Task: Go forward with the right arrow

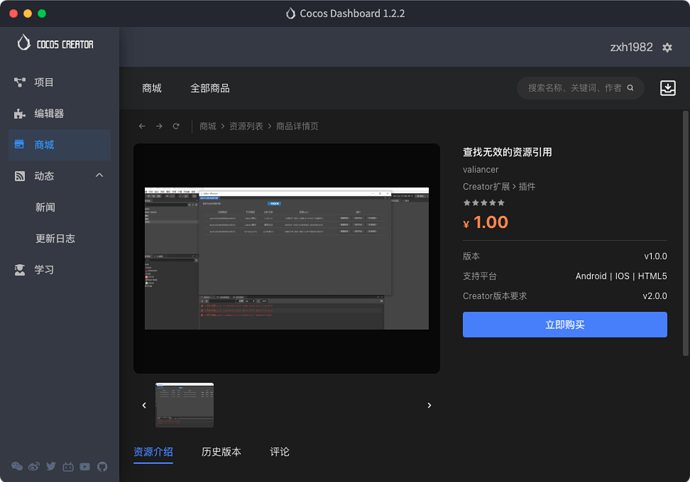Action: (x=159, y=126)
